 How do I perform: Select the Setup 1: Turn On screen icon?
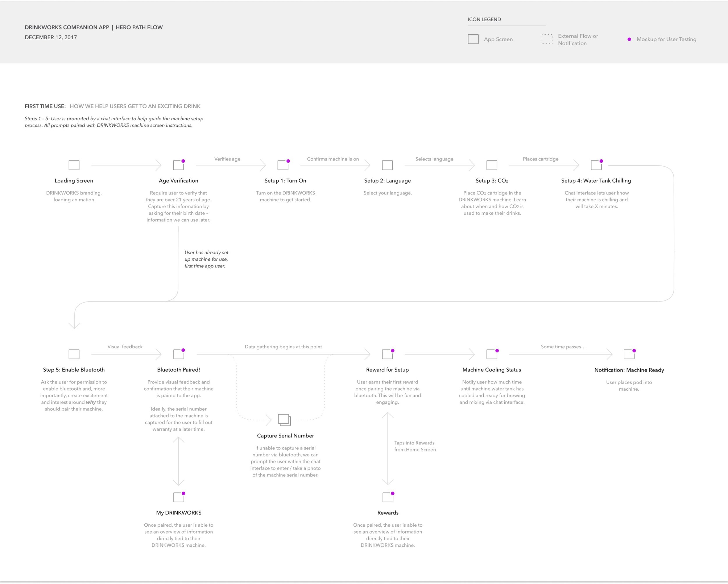[x=283, y=165]
